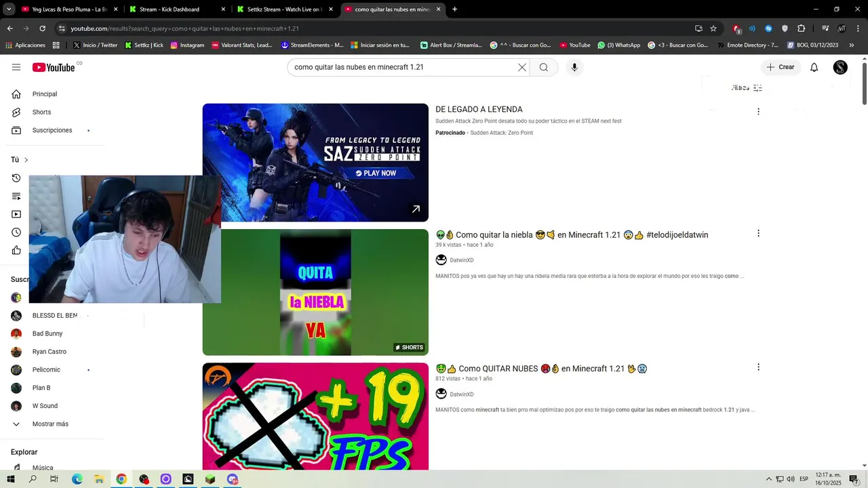Open options for the DE LEGADO A LEYENDA ad
This screenshot has height=488, width=868.
coord(758,111)
